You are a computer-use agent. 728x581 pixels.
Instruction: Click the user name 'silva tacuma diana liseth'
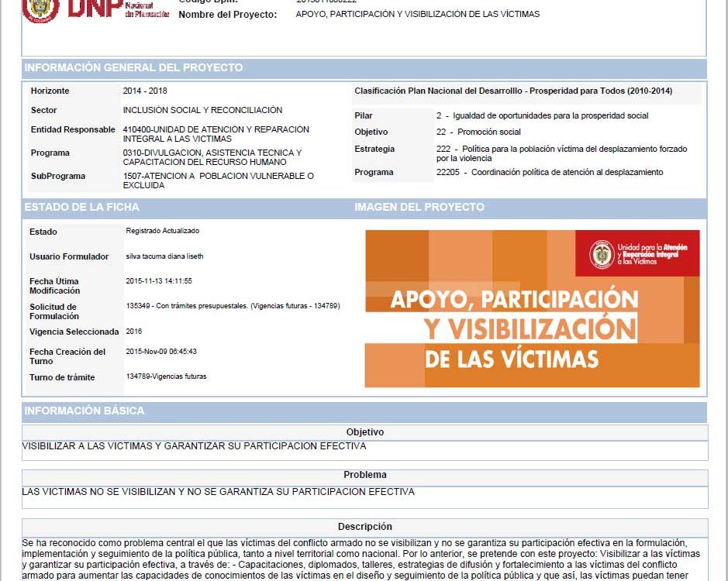point(164,256)
